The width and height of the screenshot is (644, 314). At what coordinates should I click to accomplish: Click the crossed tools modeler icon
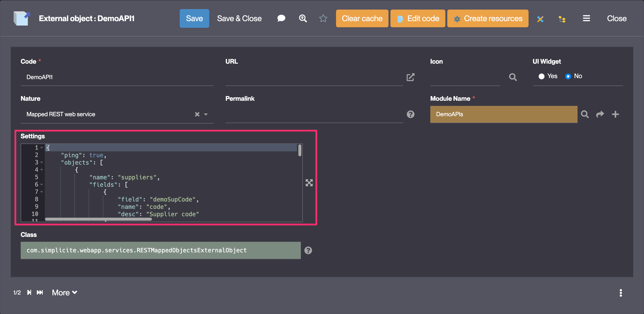click(x=540, y=19)
